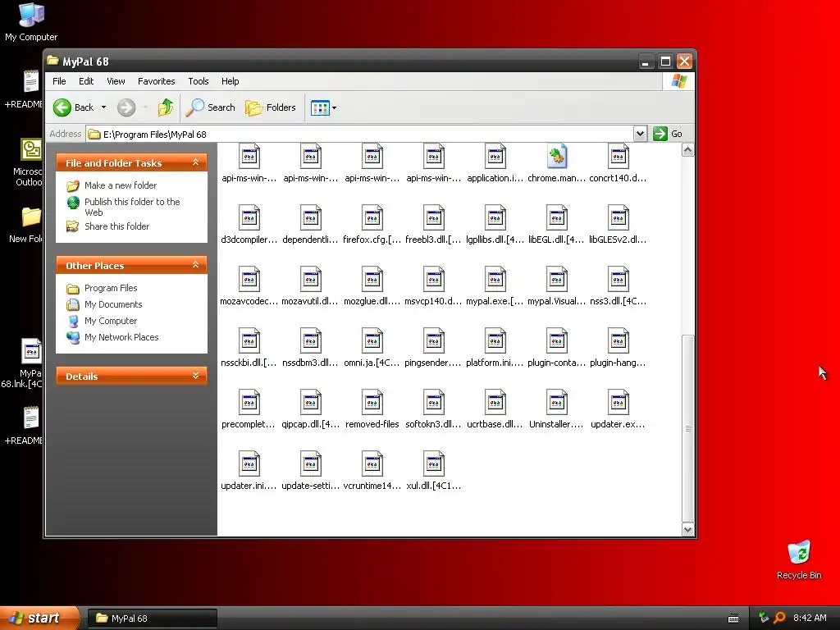840x630 pixels.
Task: Open Program Files from Other Places
Action: 111,288
